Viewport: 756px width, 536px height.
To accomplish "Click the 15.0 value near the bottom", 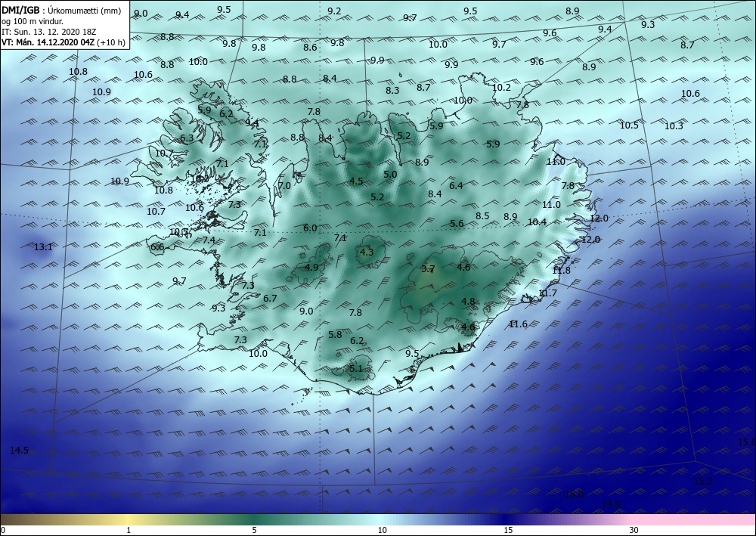I will tap(574, 494).
